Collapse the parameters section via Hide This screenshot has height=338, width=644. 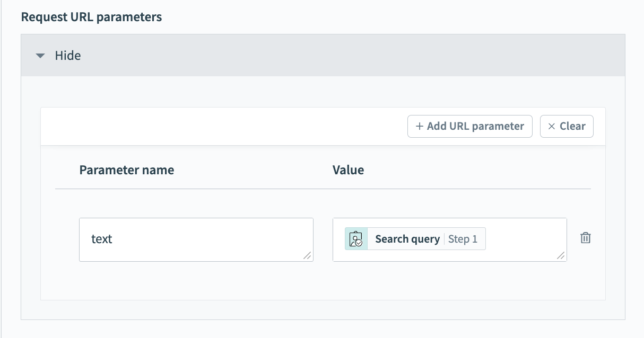coord(67,55)
